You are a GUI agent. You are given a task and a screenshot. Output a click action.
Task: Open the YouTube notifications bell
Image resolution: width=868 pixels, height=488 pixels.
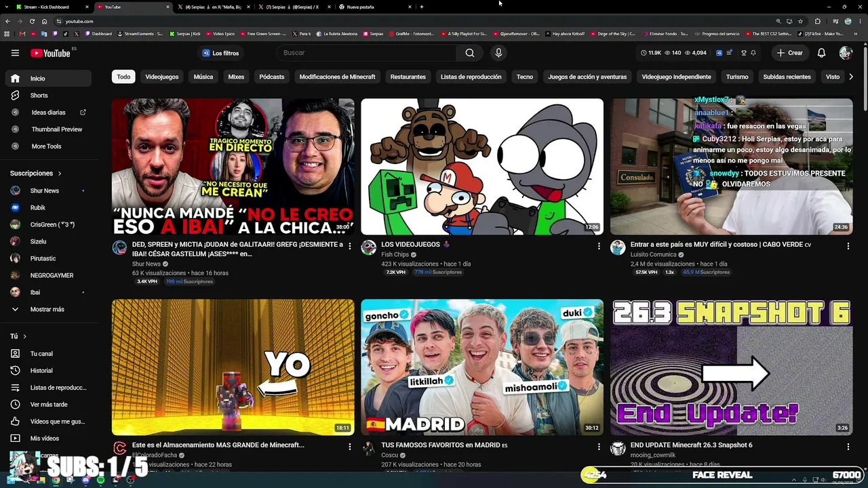[821, 53]
